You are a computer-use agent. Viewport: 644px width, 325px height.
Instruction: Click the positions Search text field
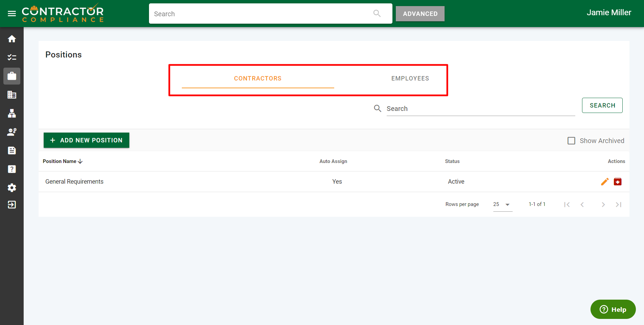480,109
